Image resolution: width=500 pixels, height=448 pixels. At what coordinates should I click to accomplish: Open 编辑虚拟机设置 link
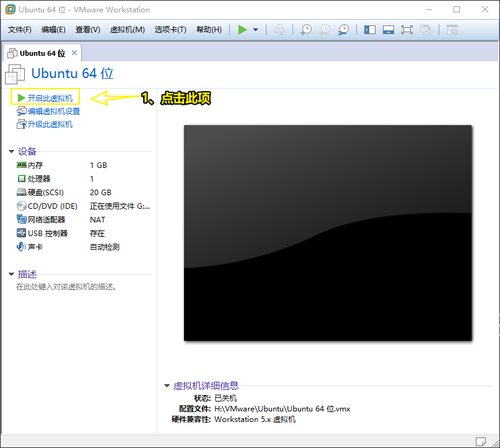(53, 112)
